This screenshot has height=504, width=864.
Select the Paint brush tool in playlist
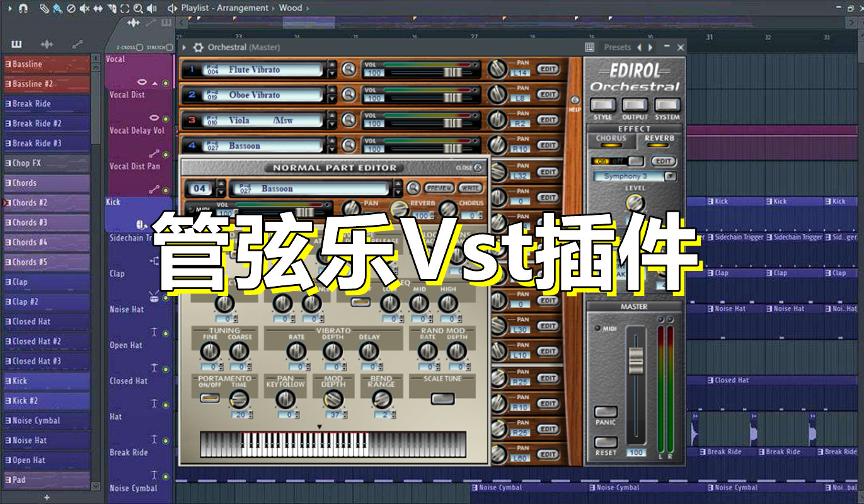click(x=57, y=8)
